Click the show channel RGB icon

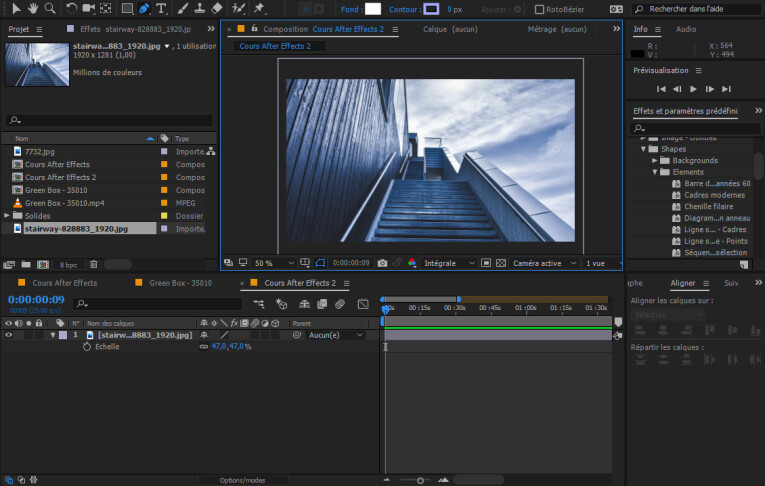coord(412,263)
